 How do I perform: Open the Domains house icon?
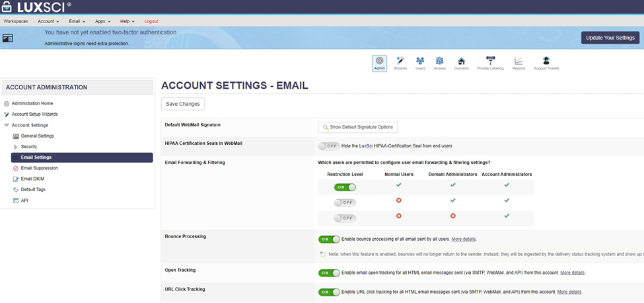(x=461, y=63)
